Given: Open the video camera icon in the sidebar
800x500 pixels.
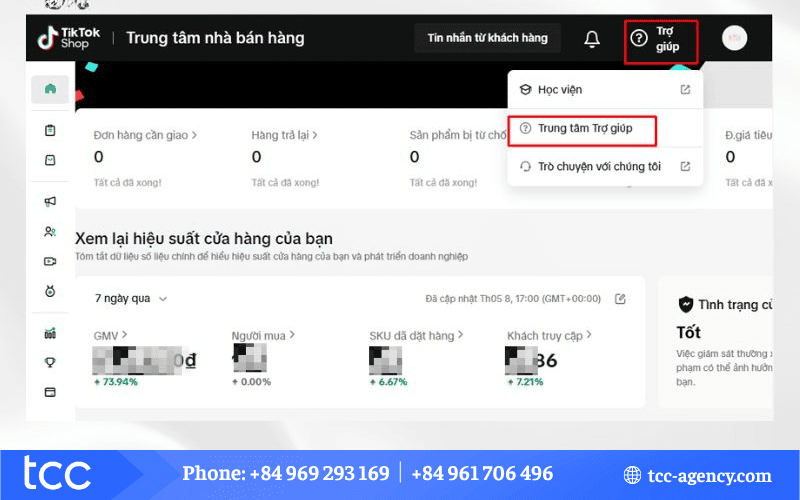Looking at the screenshot, I should (50, 261).
